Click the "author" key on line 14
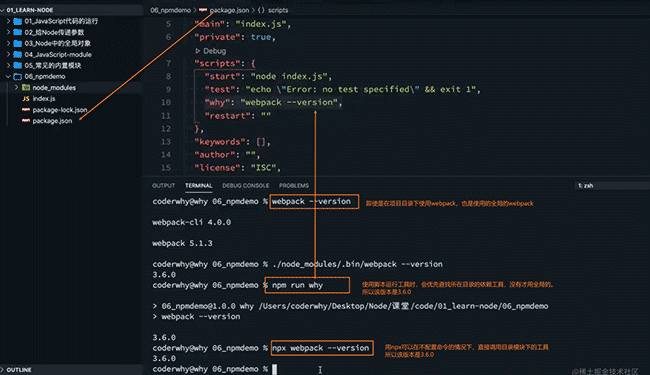Viewport: 650px width, 375px height. click(215, 155)
